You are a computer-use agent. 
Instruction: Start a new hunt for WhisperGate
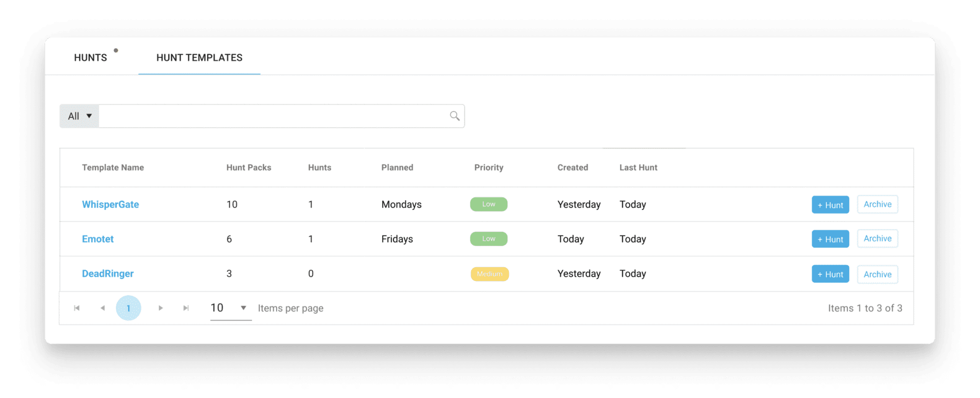[830, 205]
